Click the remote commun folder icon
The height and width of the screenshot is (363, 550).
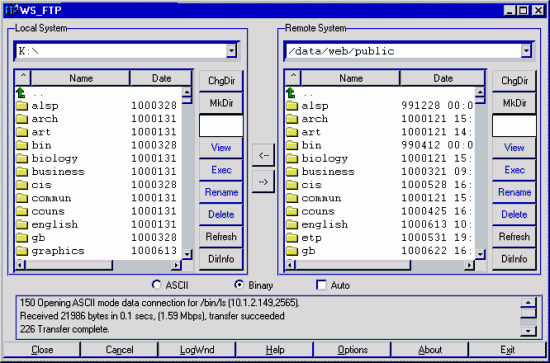pos(292,198)
